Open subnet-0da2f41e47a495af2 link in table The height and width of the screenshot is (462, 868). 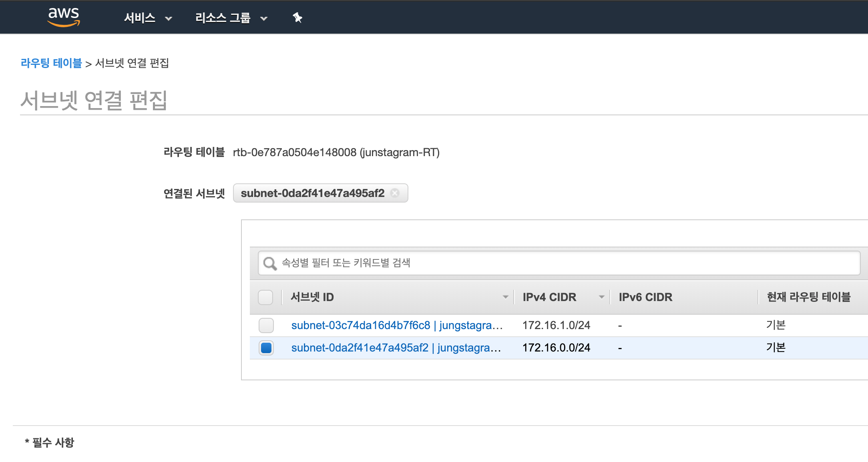360,348
